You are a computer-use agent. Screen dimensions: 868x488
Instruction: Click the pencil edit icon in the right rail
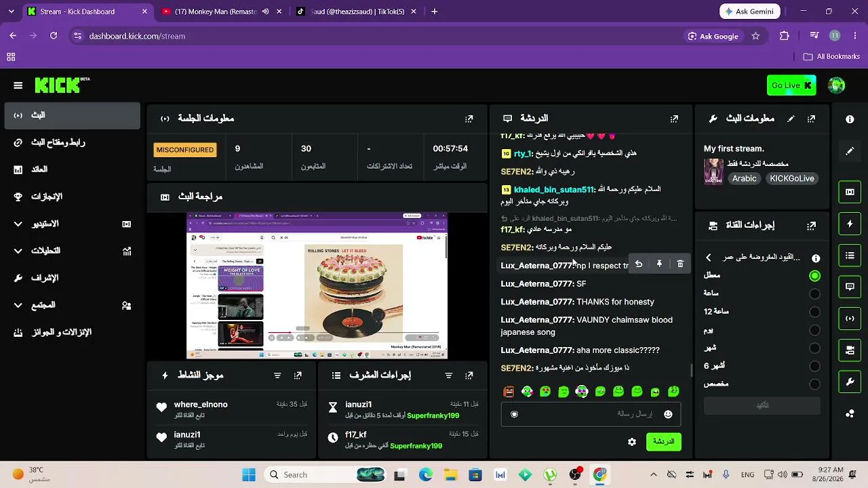tap(850, 151)
